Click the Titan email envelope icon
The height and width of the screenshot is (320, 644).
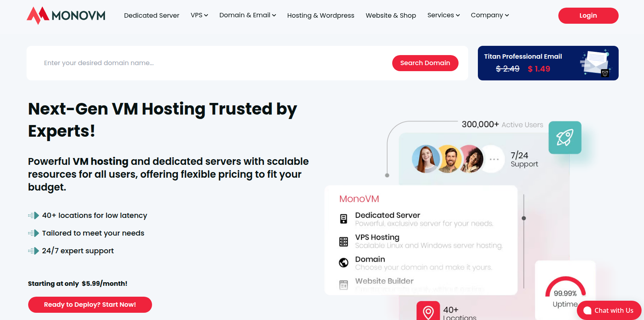click(x=595, y=62)
